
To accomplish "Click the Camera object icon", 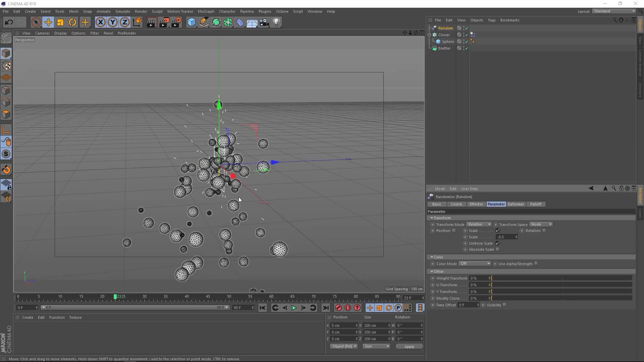I will pyautogui.click(x=264, y=22).
